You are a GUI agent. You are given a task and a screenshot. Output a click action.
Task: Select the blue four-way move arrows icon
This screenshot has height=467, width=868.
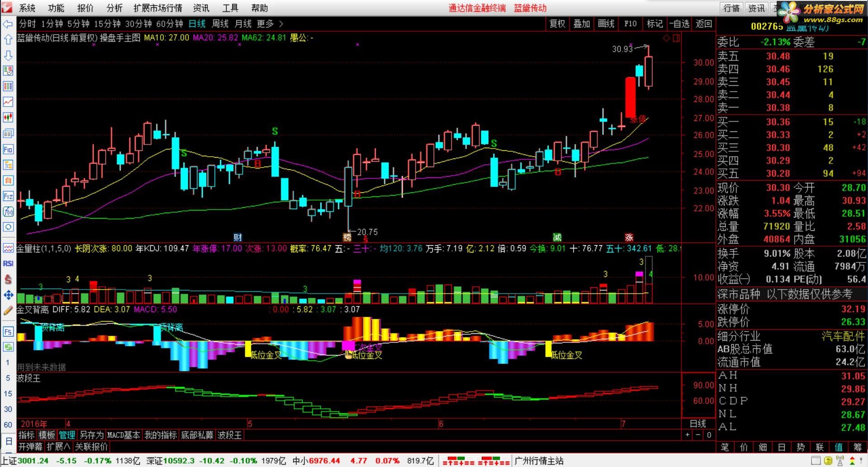pos(8,295)
